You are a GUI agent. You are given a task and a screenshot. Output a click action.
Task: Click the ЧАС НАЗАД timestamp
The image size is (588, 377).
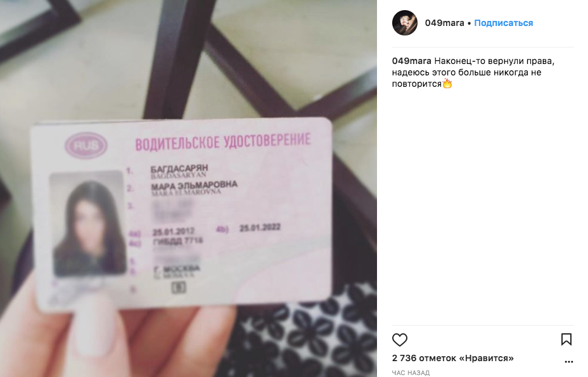coord(411,373)
